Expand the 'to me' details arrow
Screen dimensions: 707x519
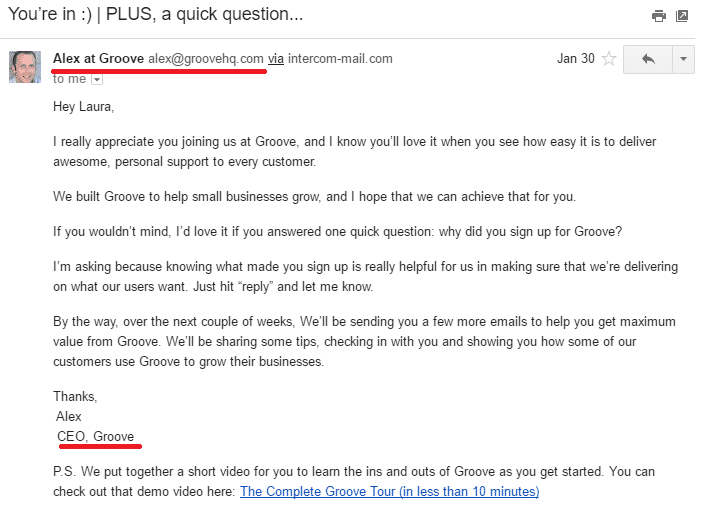(96, 79)
